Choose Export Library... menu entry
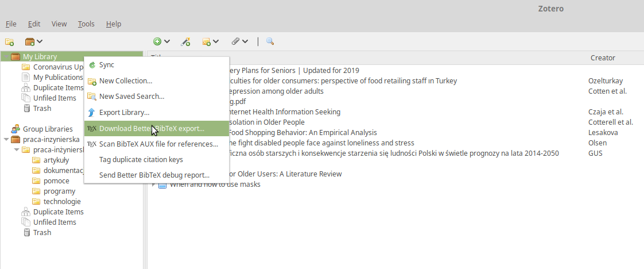The height and width of the screenshot is (269, 644). [157, 112]
